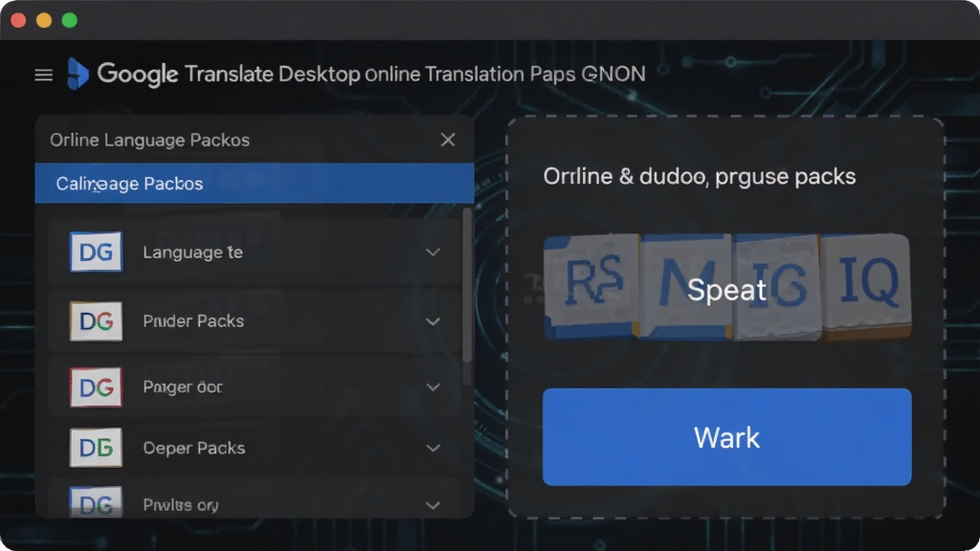Click the DG icon beside Pwlss ory
The image size is (980, 551).
point(96,502)
